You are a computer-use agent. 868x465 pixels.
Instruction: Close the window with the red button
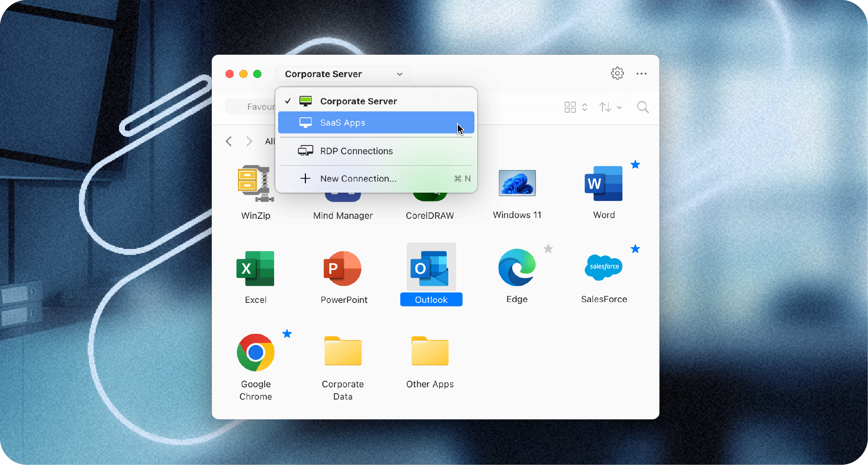[229, 74]
